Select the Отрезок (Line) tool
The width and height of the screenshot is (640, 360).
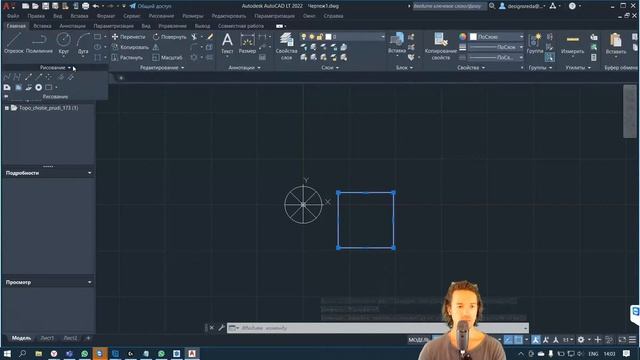[14, 43]
